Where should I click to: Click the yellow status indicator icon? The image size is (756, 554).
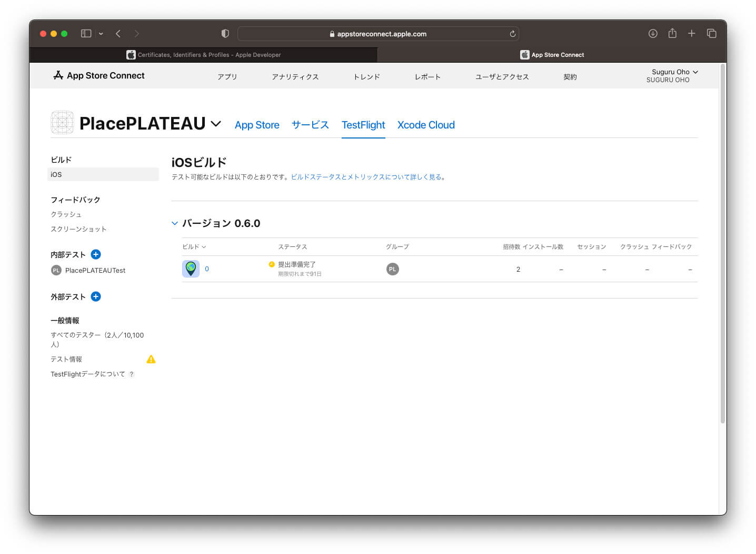pos(272,264)
